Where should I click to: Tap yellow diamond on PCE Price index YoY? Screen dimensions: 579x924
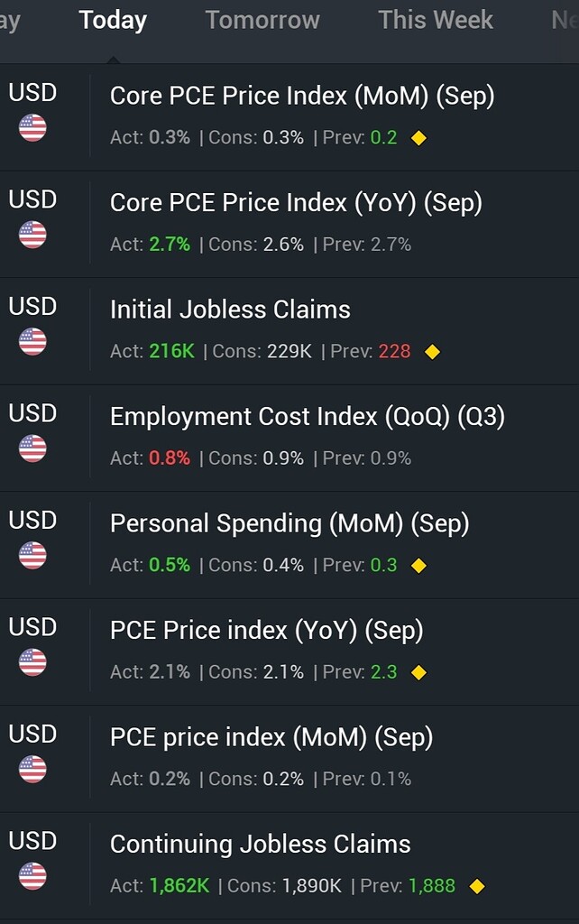tap(418, 672)
